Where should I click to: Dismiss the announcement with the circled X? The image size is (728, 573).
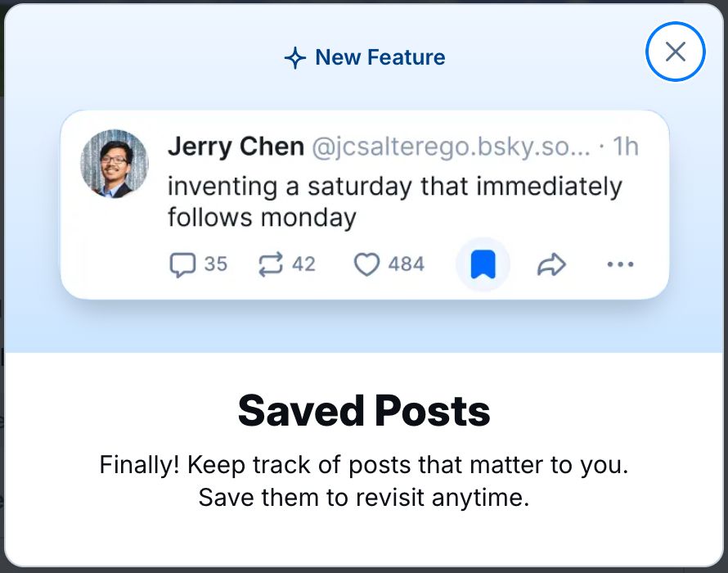pyautogui.click(x=675, y=52)
